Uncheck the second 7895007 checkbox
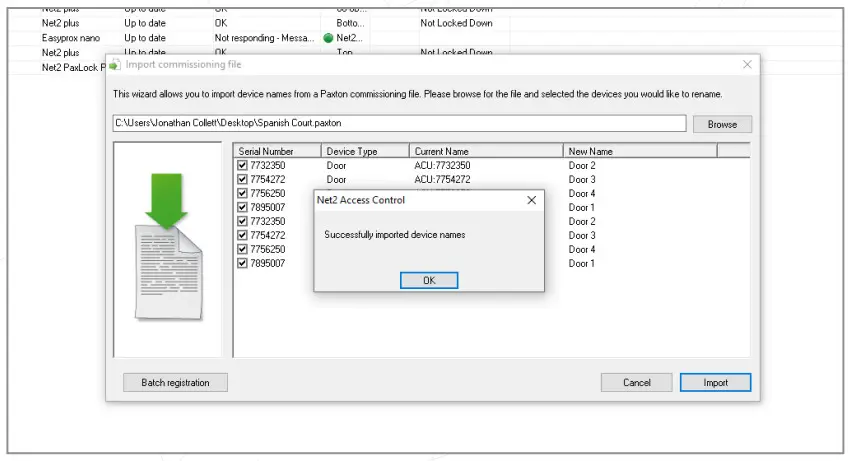Viewport: 853px width, 461px height. coord(243,263)
